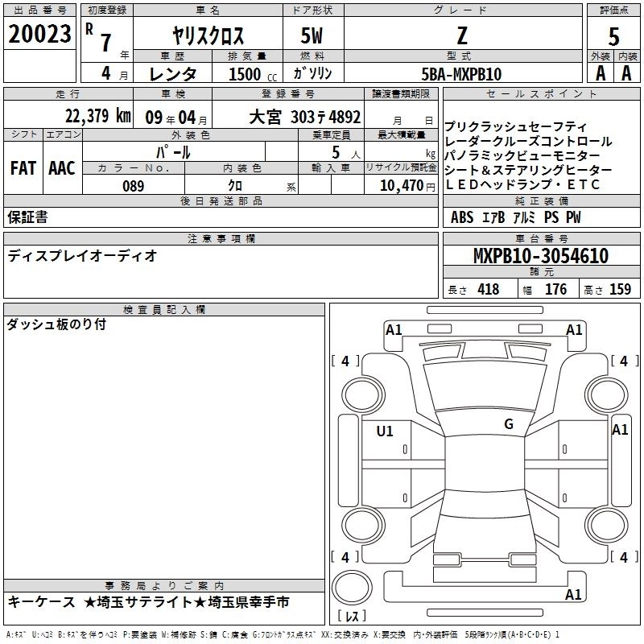
Task: Select キーケース in the office notice
Action: 42,602
